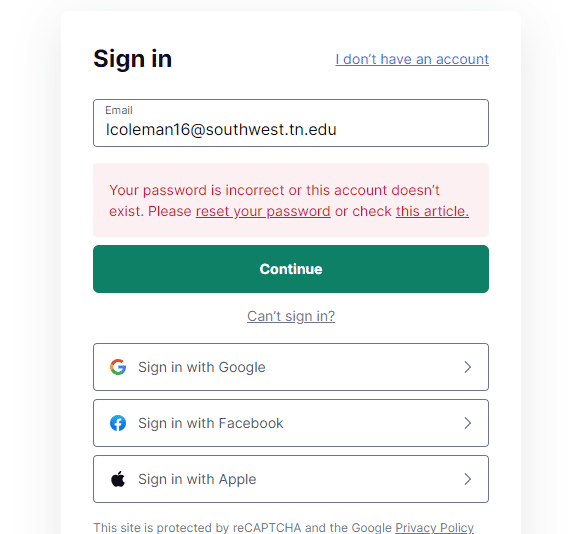Click the chevron arrow on Facebook row
The height and width of the screenshot is (534, 570).
coord(467,423)
